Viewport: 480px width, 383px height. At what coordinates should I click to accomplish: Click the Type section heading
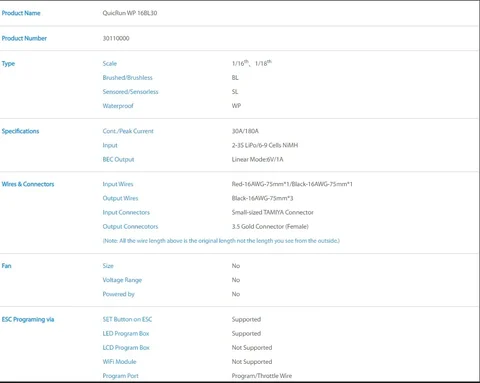pyautogui.click(x=8, y=64)
